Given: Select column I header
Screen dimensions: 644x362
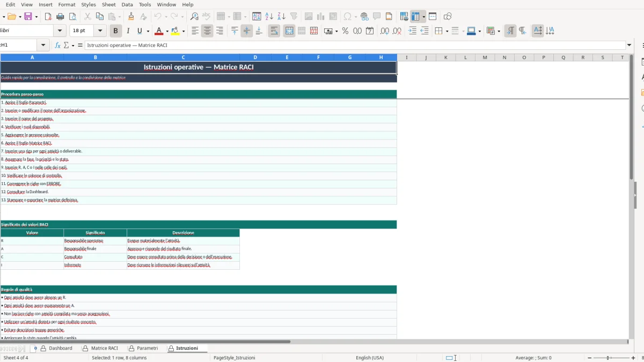Looking at the screenshot, I should [x=407, y=57].
